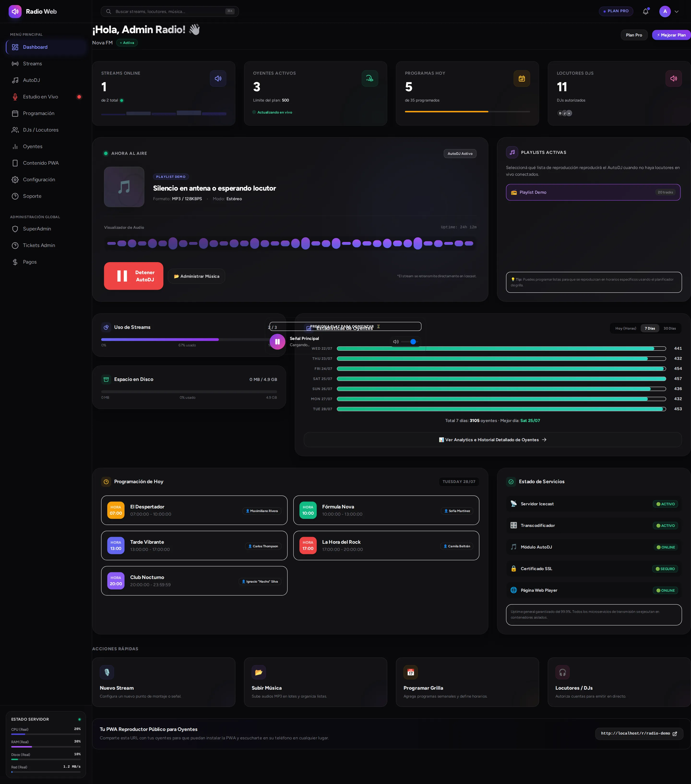Open Programación in the sidebar
Viewport: 691px width, 784px height.
pos(46,113)
